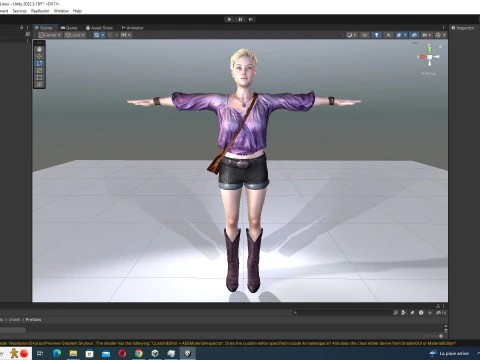Open the Mail app from the taskbar
The width and height of the screenshot is (480, 360).
pyautogui.click(x=106, y=353)
